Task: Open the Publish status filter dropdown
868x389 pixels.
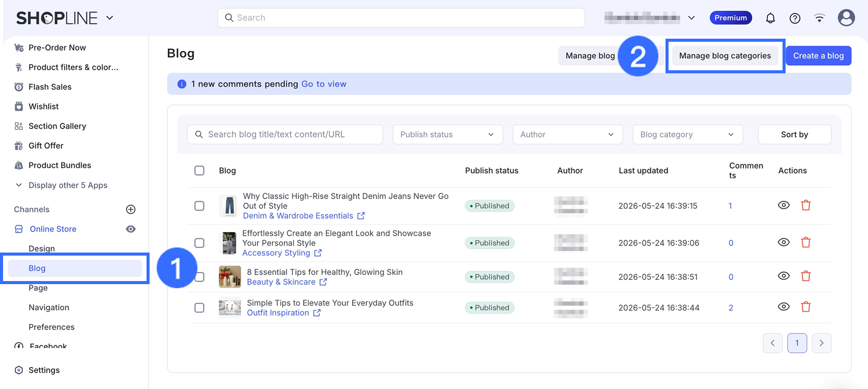Action: tap(448, 134)
